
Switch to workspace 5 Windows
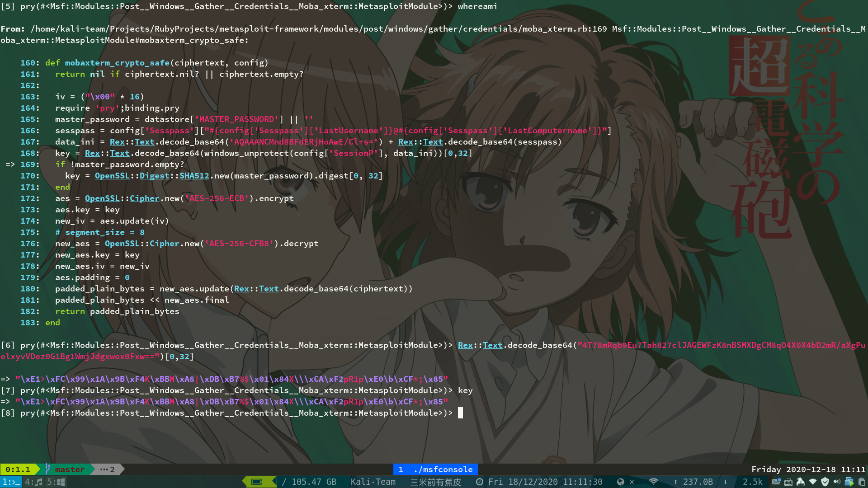coord(56,482)
